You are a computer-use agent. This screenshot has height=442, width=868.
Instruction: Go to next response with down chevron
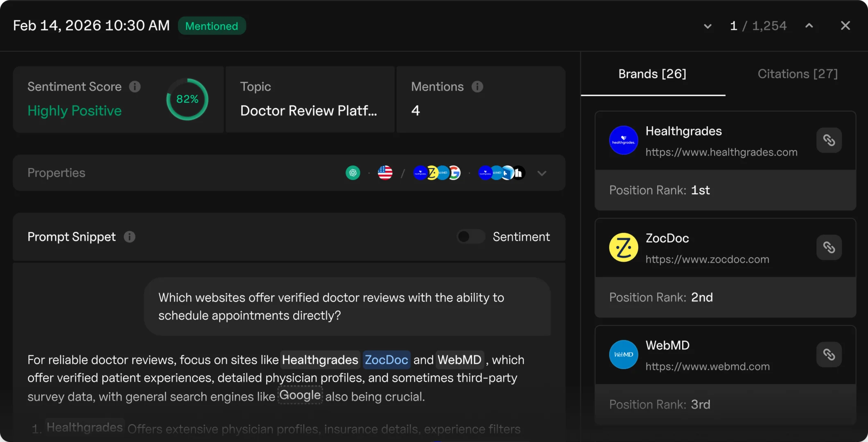click(x=707, y=26)
